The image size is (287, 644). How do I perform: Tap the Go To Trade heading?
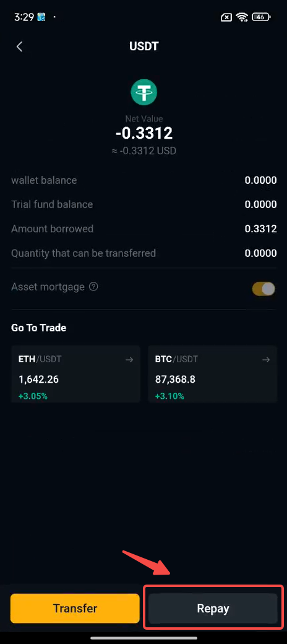click(38, 328)
